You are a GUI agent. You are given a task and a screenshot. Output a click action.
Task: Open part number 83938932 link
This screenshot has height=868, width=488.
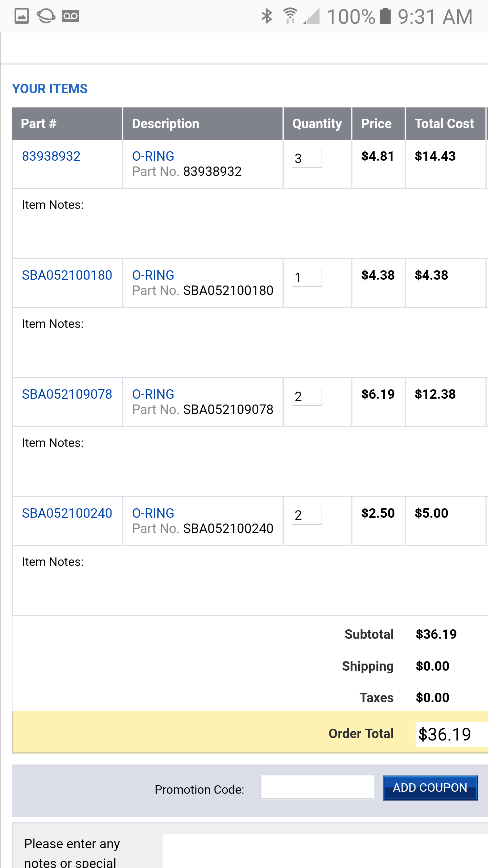(x=51, y=156)
